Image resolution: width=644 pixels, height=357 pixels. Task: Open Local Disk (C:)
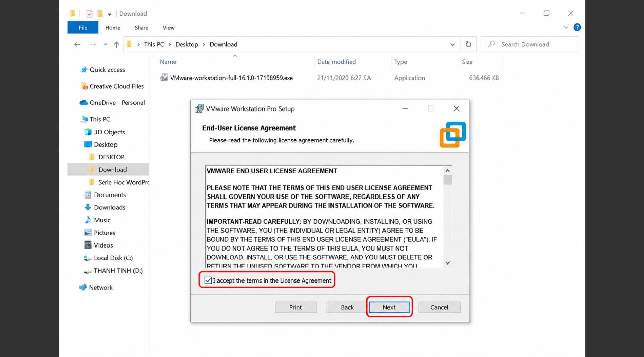[x=113, y=258]
